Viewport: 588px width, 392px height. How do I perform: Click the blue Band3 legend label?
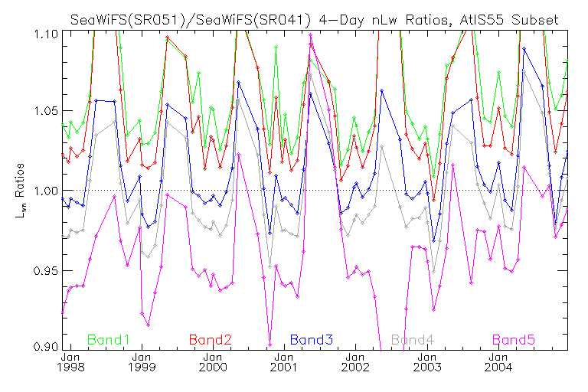point(312,340)
